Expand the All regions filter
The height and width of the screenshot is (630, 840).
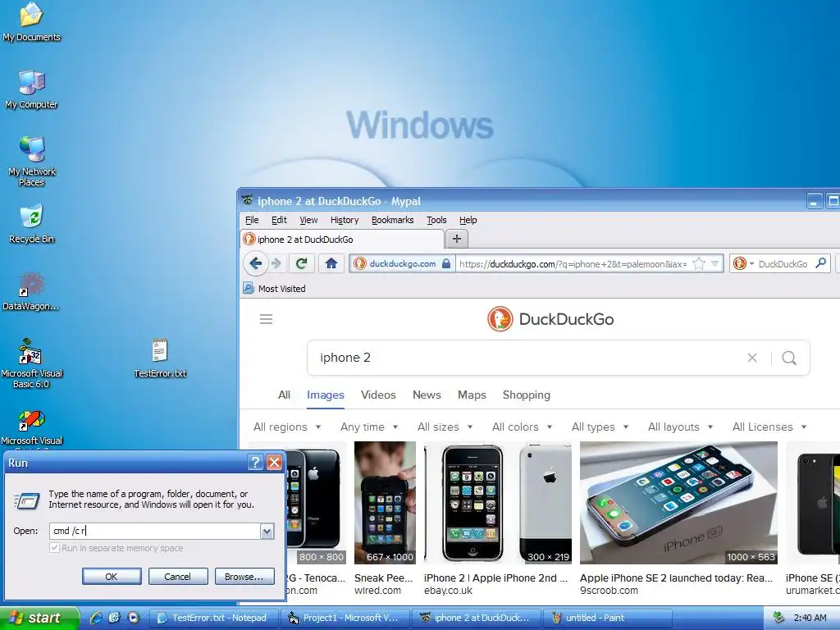(x=287, y=427)
